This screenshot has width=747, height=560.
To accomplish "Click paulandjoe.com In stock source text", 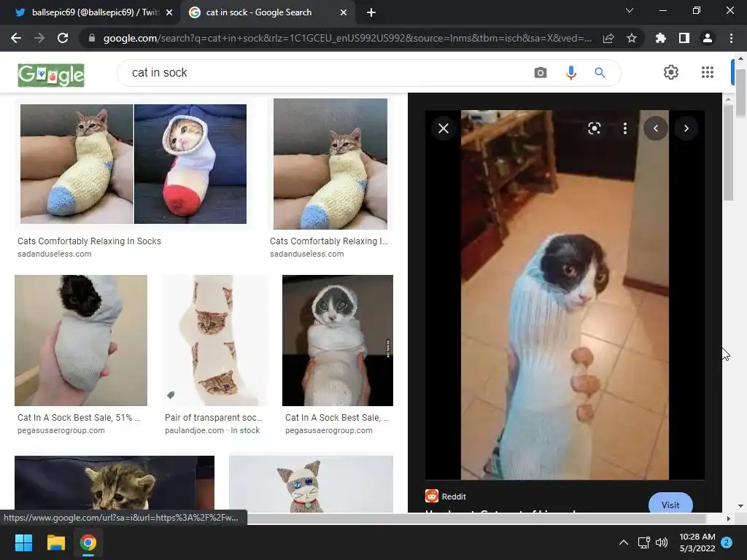I will coord(212,430).
